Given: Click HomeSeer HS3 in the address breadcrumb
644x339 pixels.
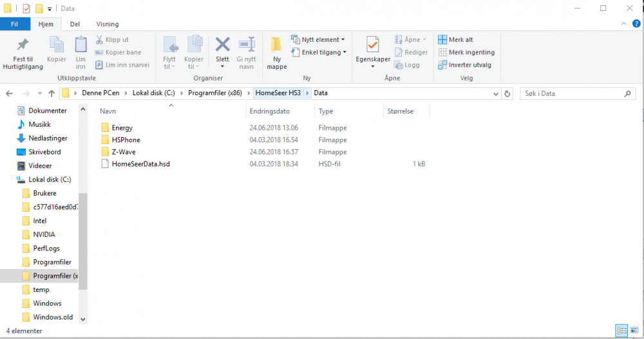Looking at the screenshot, I should tap(278, 93).
